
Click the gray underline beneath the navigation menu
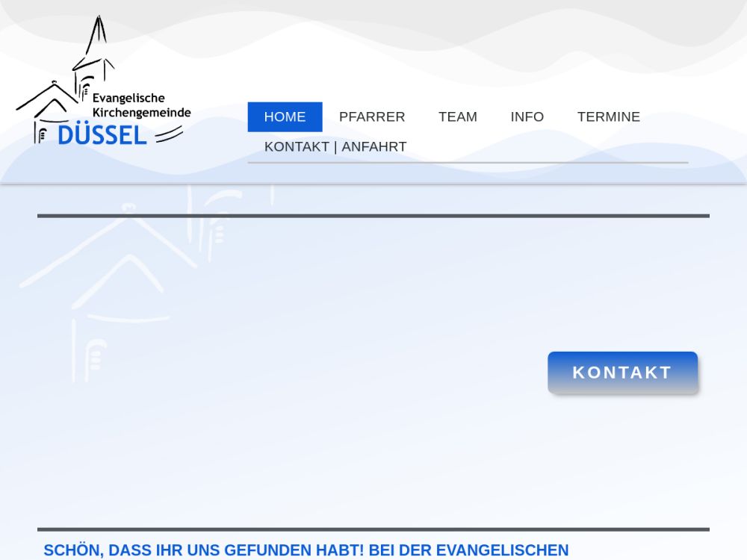click(468, 162)
